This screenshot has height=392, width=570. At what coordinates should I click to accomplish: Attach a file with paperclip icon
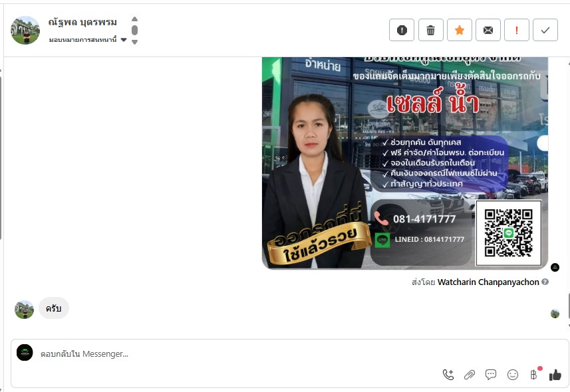[470, 375]
